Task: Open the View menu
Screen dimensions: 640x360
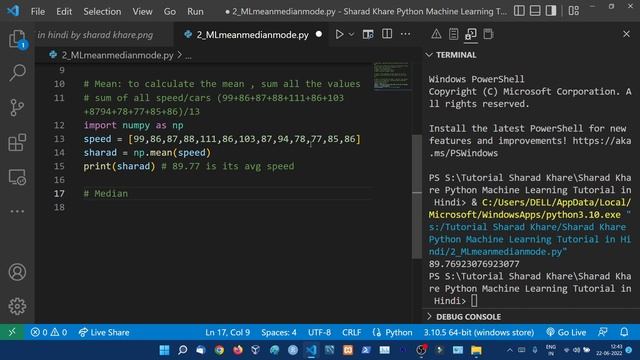Action: 142,11
